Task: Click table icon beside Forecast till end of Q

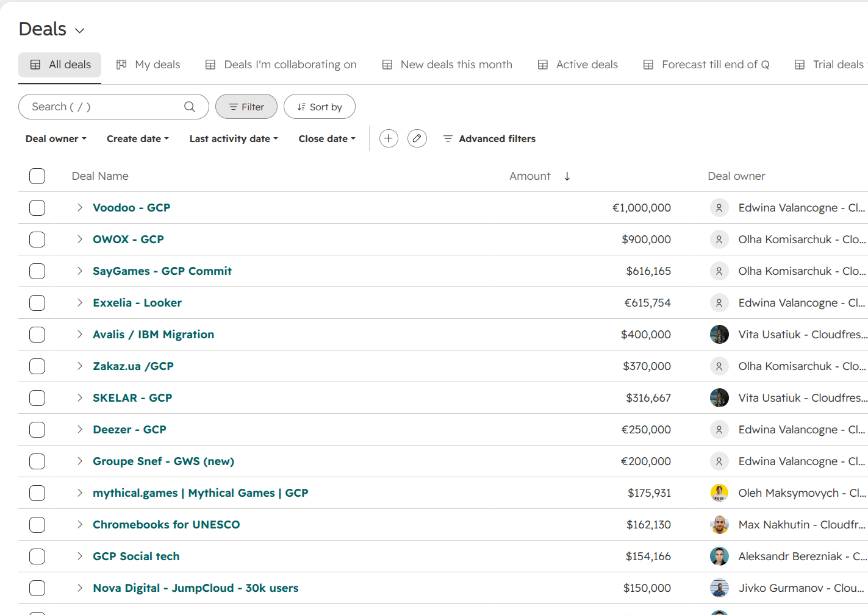Action: pyautogui.click(x=648, y=65)
